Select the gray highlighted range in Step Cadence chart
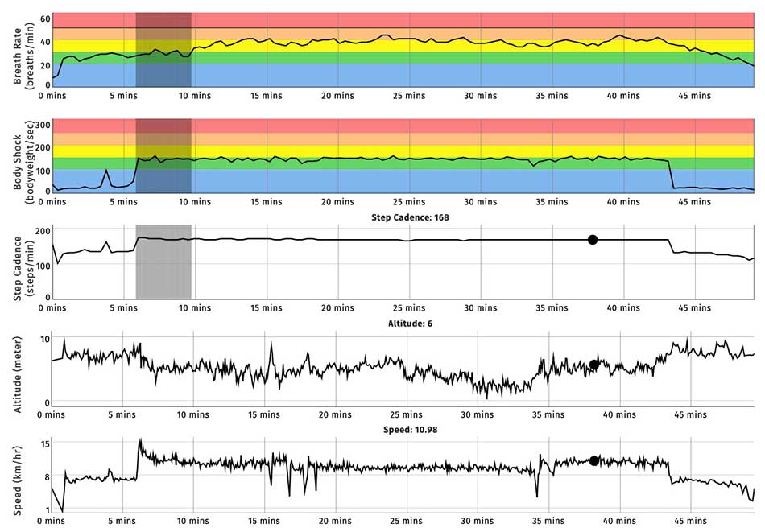 click(x=163, y=262)
